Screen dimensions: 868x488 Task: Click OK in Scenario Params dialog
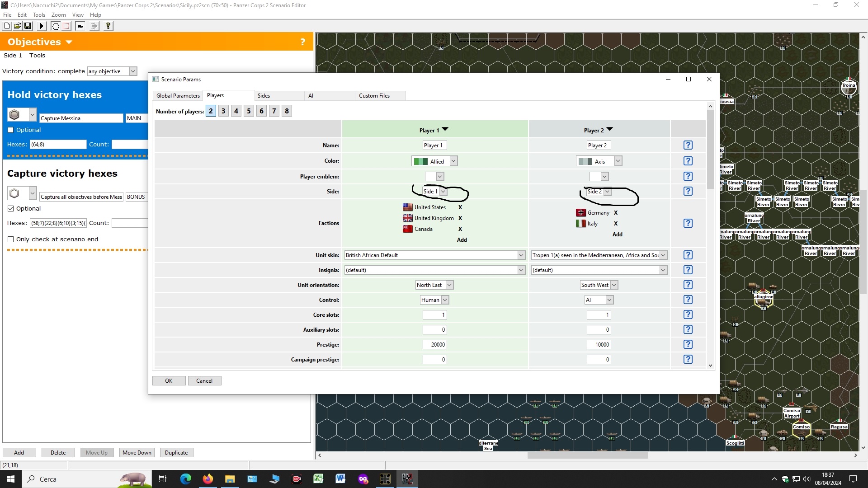[169, 381]
